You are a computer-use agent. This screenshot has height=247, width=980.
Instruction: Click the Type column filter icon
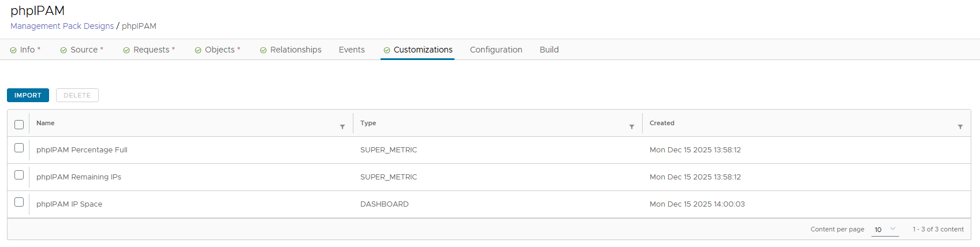[x=632, y=127]
